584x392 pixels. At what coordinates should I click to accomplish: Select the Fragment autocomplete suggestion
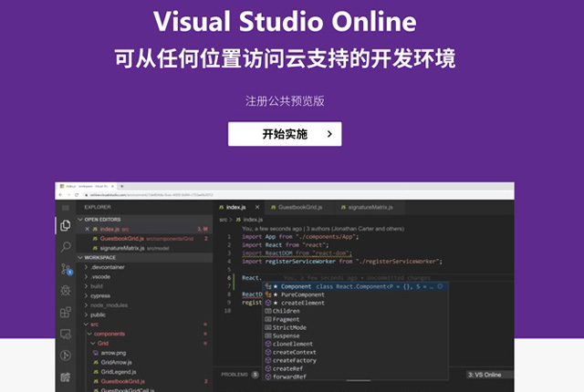(x=355, y=319)
